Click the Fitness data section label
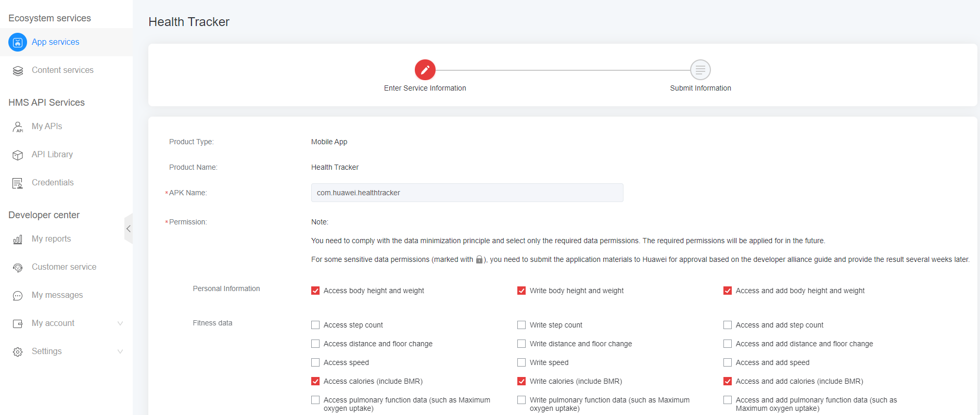 (212, 323)
